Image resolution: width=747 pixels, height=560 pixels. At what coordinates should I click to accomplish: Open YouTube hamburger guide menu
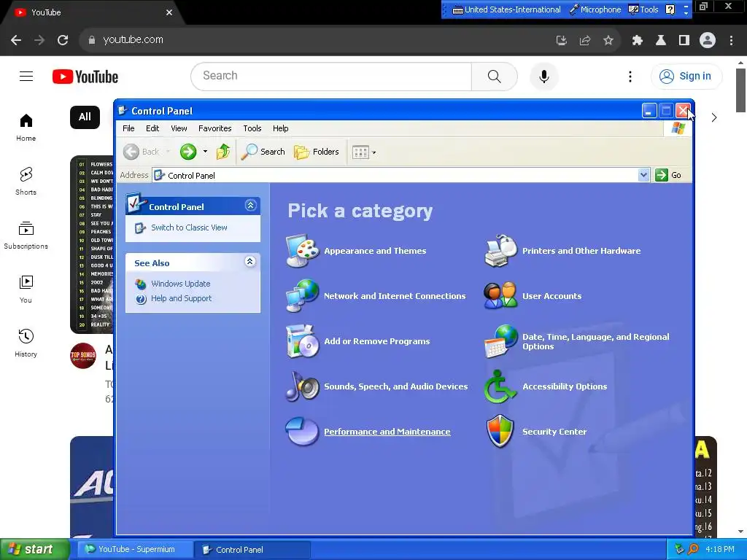click(26, 76)
